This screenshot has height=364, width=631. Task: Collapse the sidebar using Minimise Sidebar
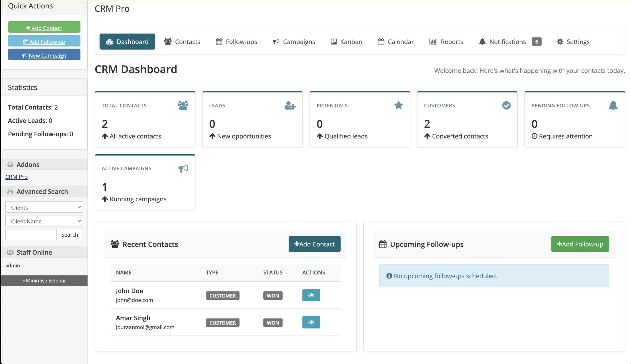(44, 280)
